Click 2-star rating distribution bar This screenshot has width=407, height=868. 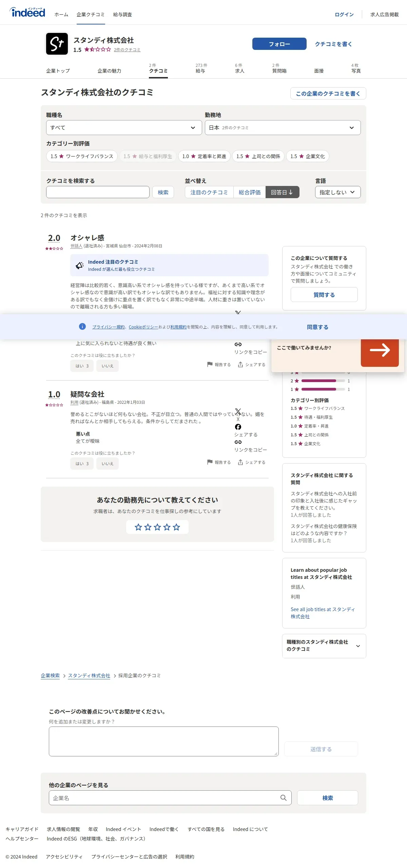(x=323, y=381)
